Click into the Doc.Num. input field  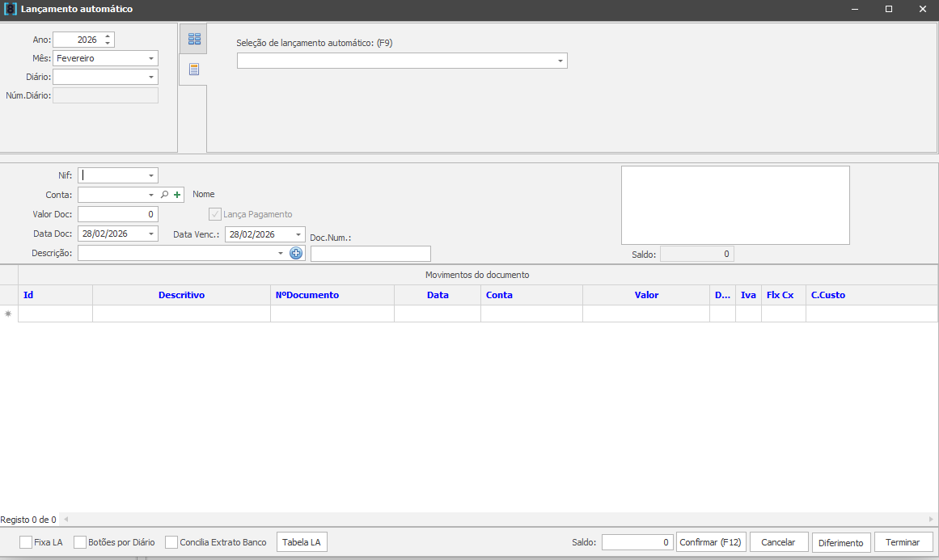point(370,254)
